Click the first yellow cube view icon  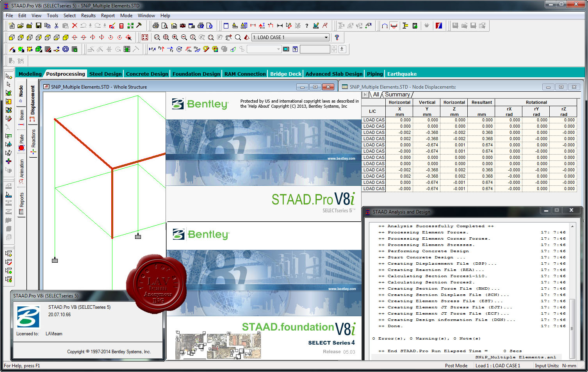coord(11,37)
